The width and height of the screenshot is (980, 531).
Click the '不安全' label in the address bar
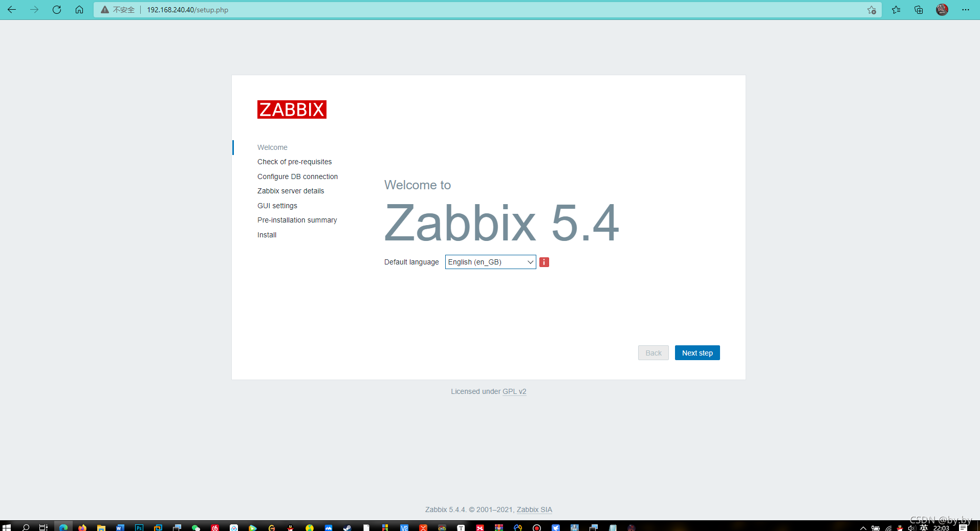tap(124, 10)
